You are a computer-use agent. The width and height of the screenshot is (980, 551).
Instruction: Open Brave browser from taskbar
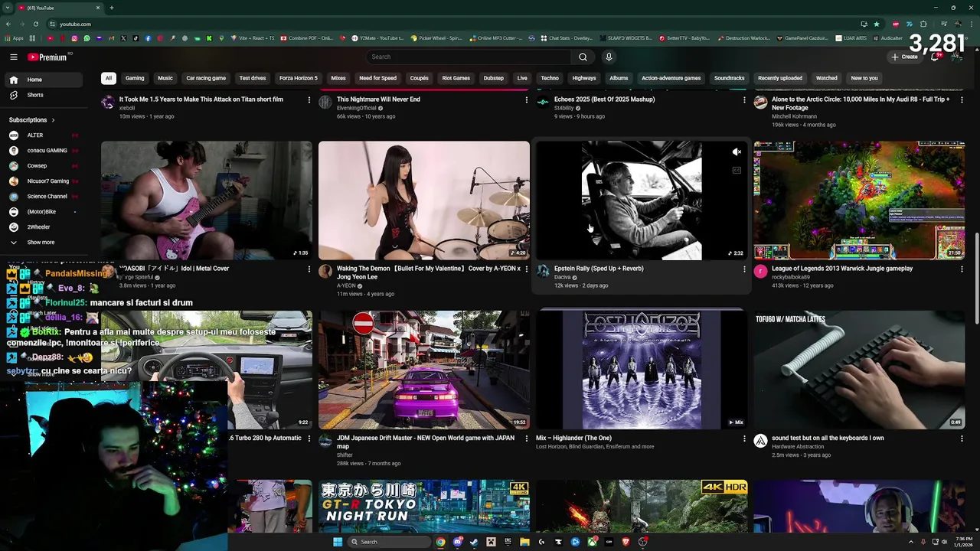[626, 542]
